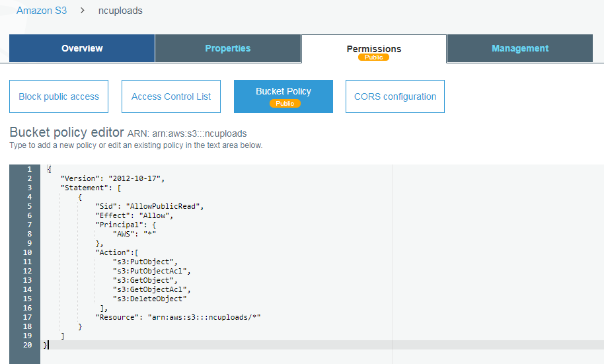Click the "Principal": { line
The height and width of the screenshot is (364, 604).
click(126, 225)
